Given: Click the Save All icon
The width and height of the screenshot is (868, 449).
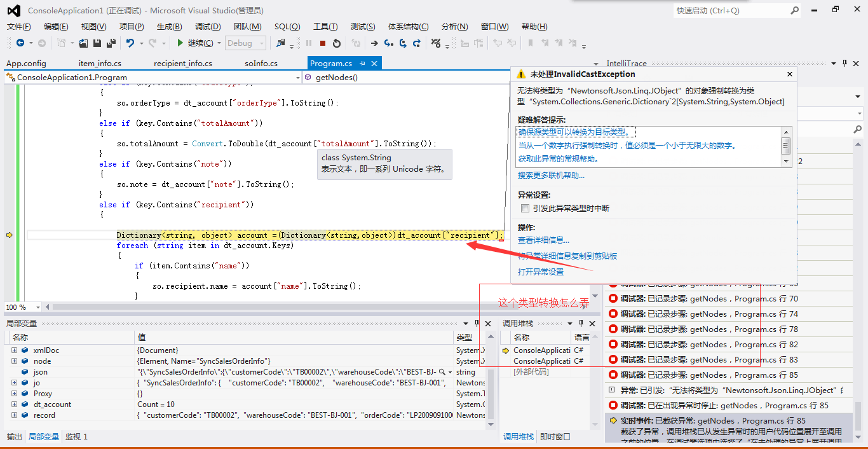Looking at the screenshot, I should (111, 43).
